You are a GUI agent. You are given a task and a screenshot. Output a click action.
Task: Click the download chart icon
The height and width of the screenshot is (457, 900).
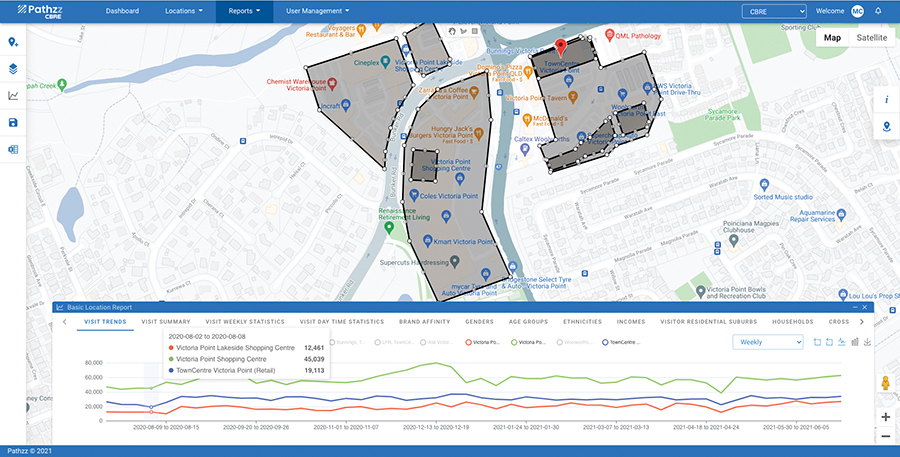coord(867,342)
